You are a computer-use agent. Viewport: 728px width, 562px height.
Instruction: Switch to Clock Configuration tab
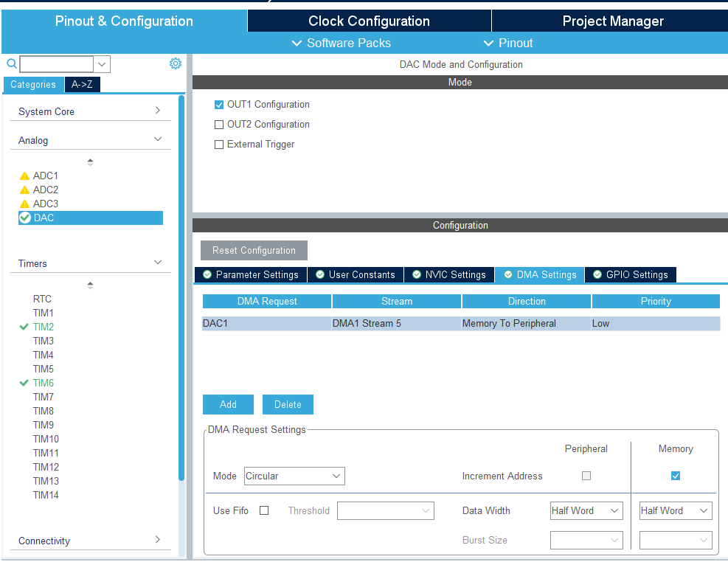369,21
